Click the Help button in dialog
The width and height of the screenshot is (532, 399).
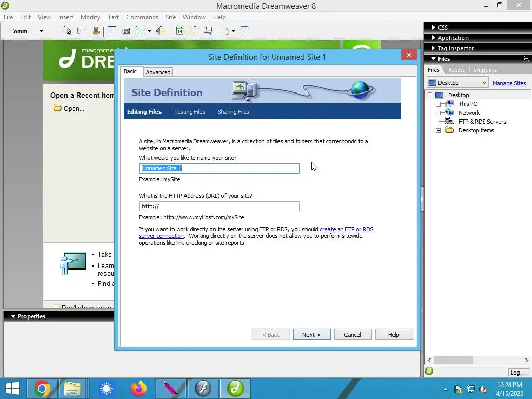(394, 335)
